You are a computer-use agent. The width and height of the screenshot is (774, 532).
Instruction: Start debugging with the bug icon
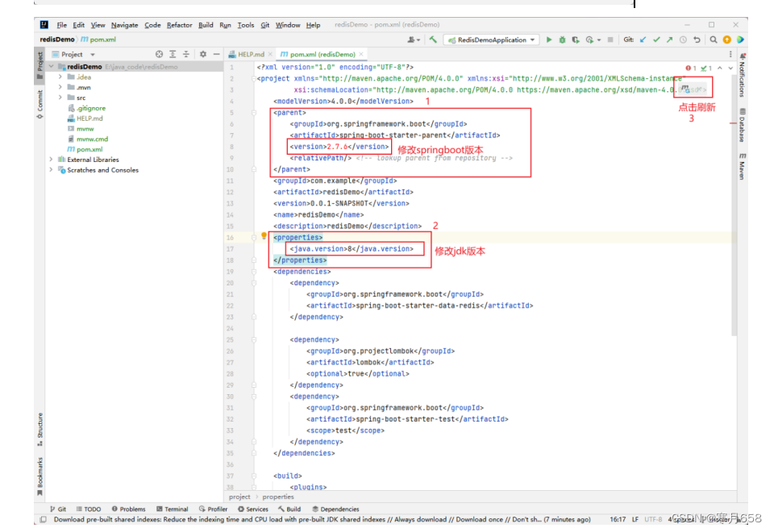tap(562, 39)
